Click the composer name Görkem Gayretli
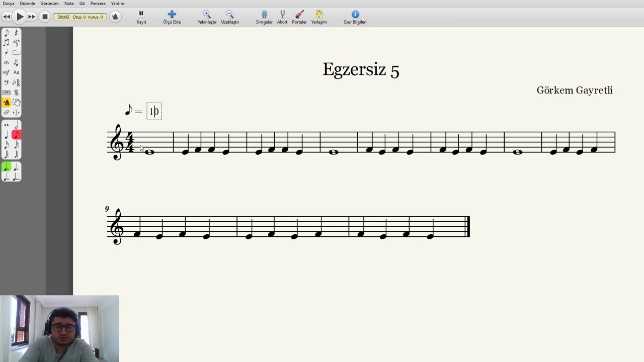Viewport: 644px width, 362px height. (x=575, y=90)
